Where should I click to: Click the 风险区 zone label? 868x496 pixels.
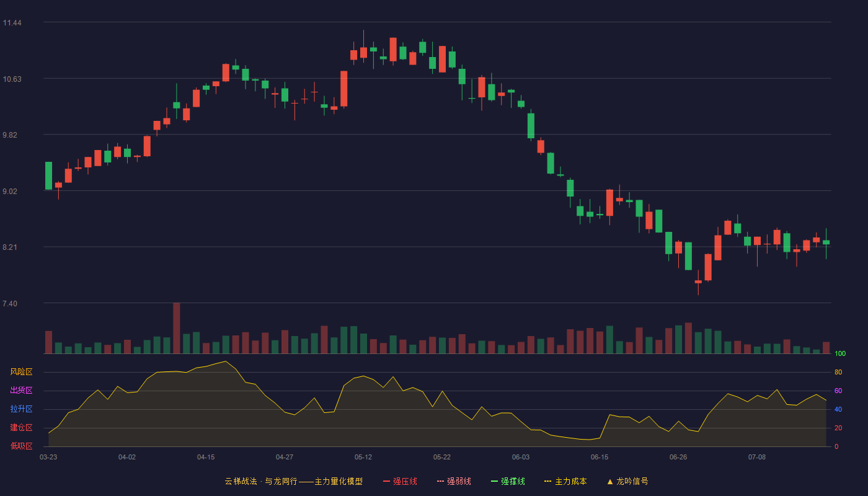point(21,372)
